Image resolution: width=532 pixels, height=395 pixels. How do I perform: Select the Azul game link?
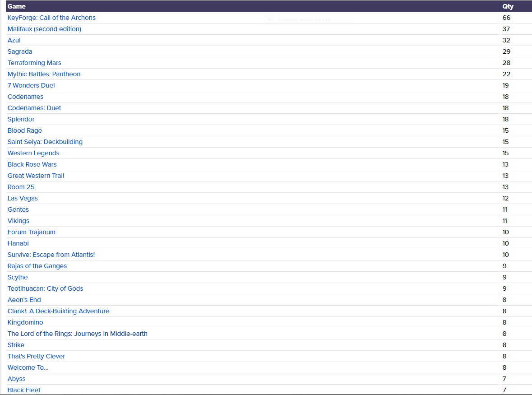click(x=14, y=40)
